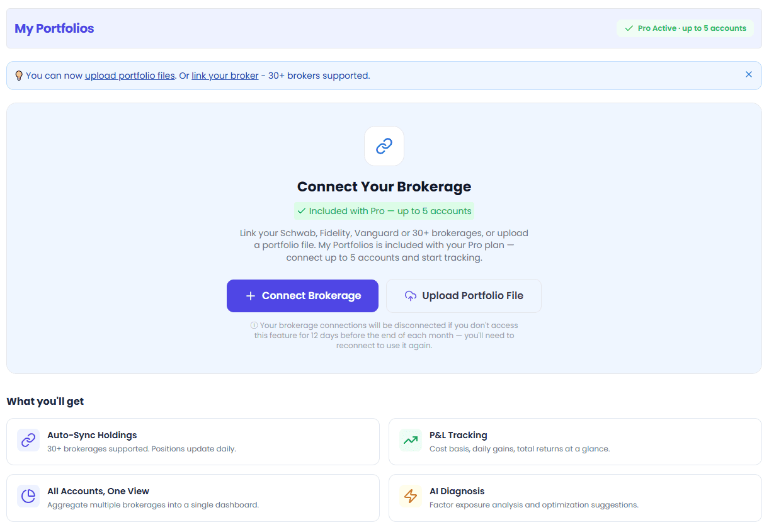
Task: Click the Included with Pro green badge
Action: click(384, 211)
